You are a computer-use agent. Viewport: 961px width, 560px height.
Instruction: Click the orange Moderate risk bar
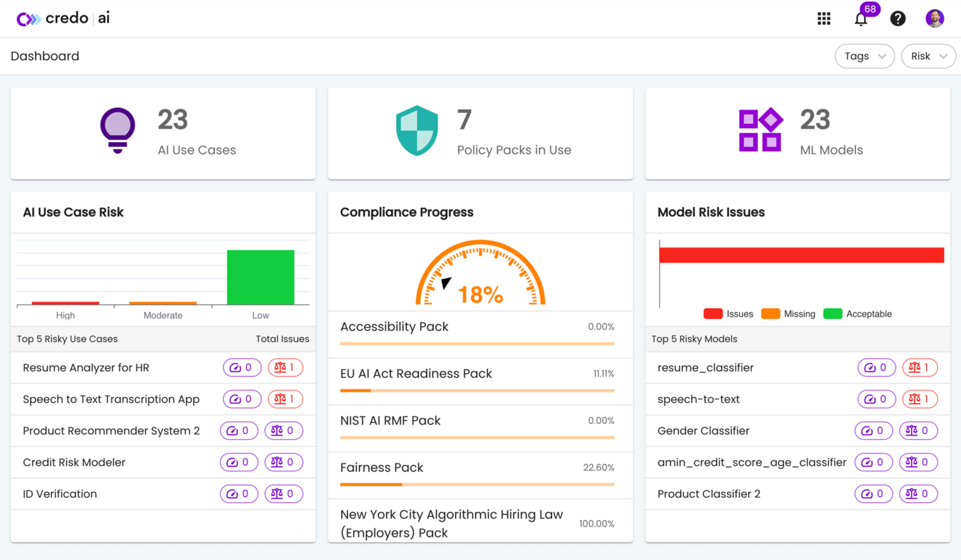tap(163, 303)
